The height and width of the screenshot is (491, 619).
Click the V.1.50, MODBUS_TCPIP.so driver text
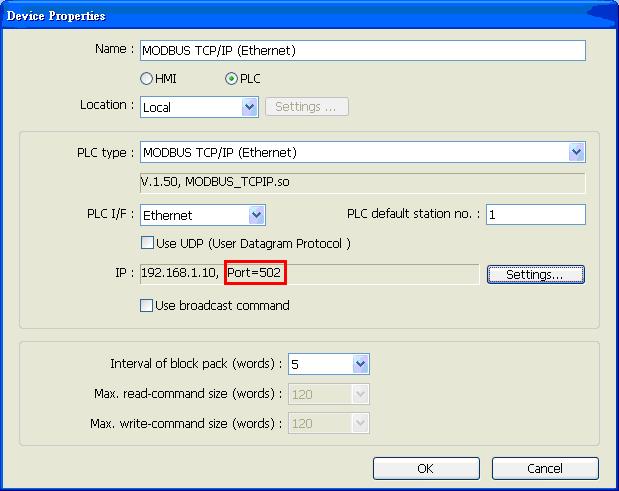215,182
